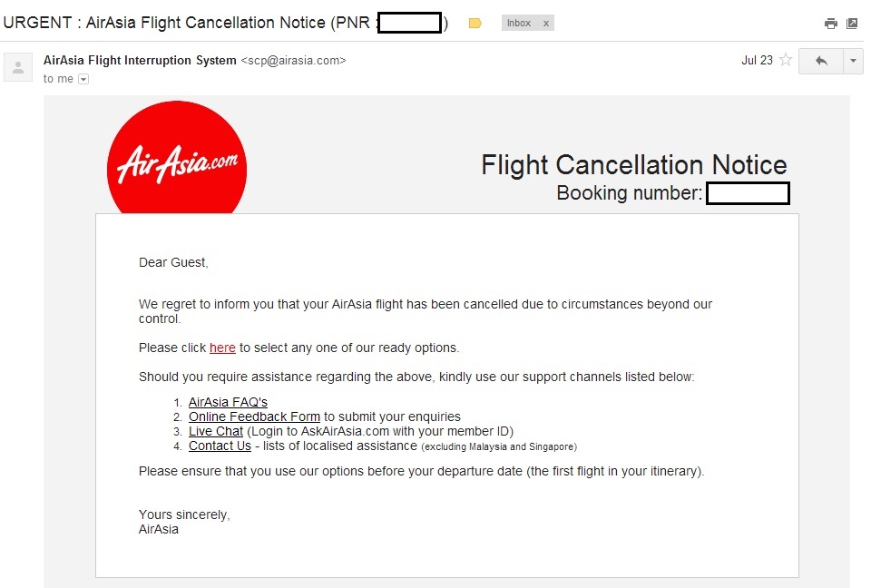This screenshot has height=588, width=871.
Task: Click the Inbox label tag
Action: [x=519, y=24]
